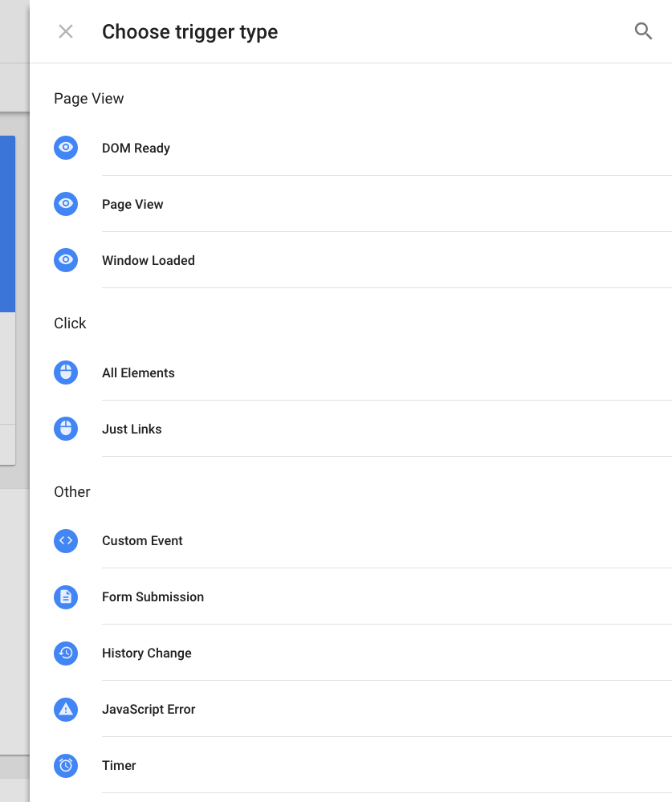Choose the Just Links trigger
The image size is (672, 802).
(132, 429)
